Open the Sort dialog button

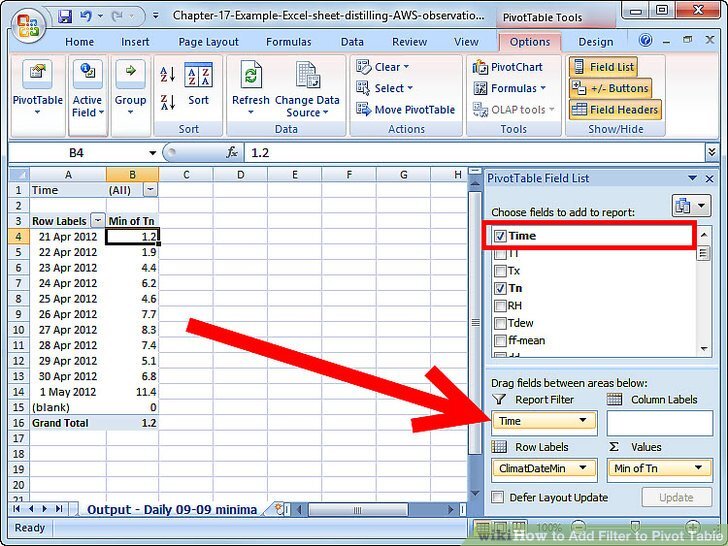tap(198, 84)
